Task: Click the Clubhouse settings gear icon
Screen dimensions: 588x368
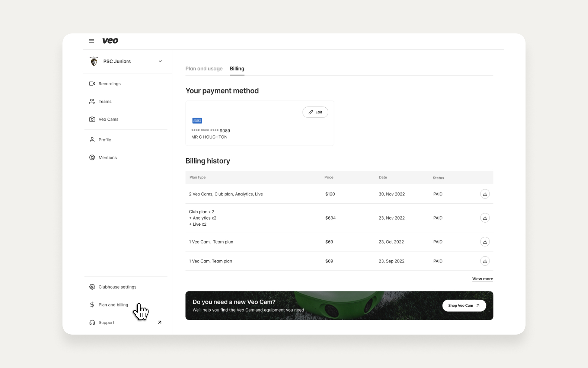Action: click(x=92, y=287)
